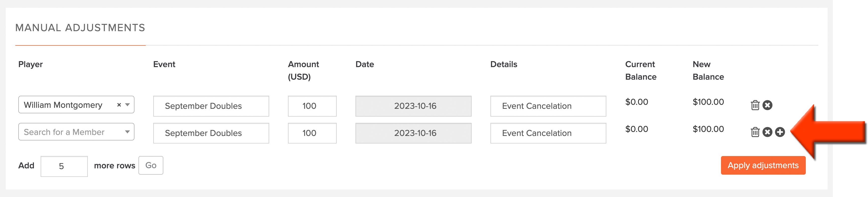Screen dimensions: 868x197
Task: Add a row with plus circle icon
Action: pyautogui.click(x=780, y=132)
